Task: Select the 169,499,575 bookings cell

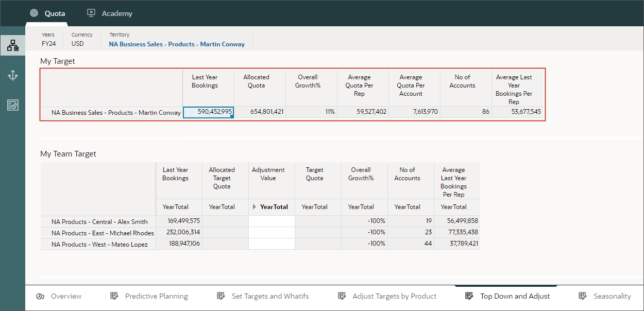Action: pos(179,221)
